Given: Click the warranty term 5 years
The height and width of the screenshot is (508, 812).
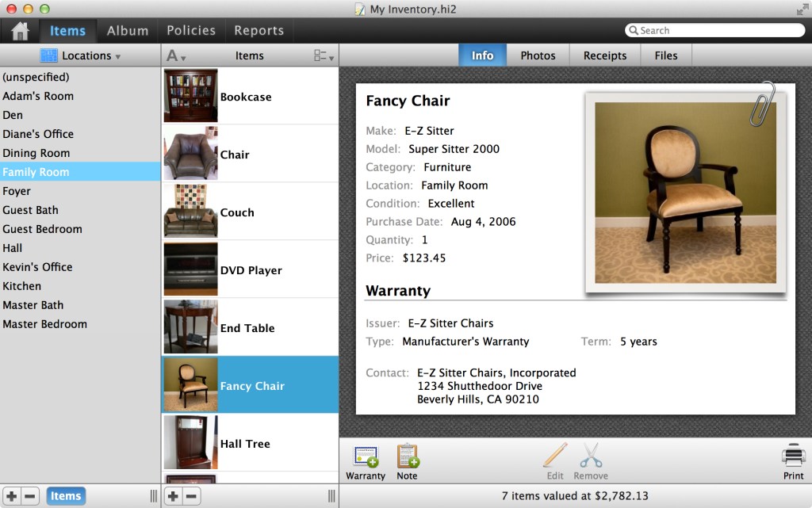Looking at the screenshot, I should 638,342.
